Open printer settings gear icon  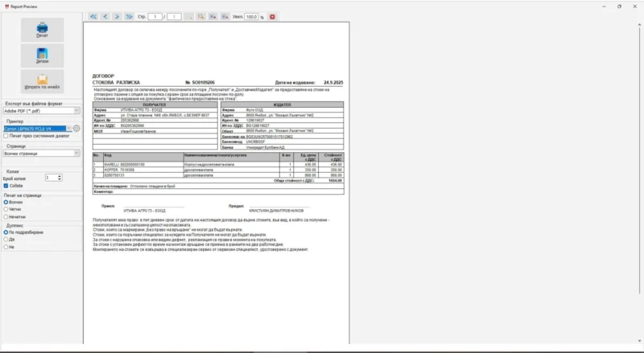(77, 128)
